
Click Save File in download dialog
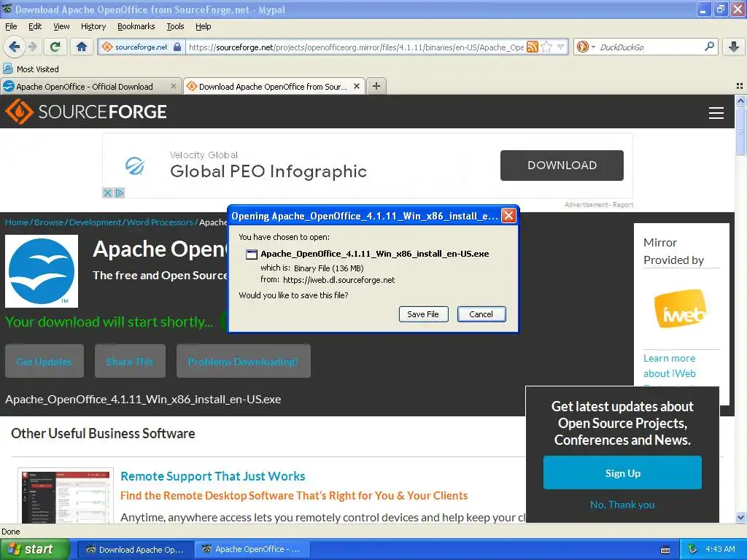click(x=423, y=314)
